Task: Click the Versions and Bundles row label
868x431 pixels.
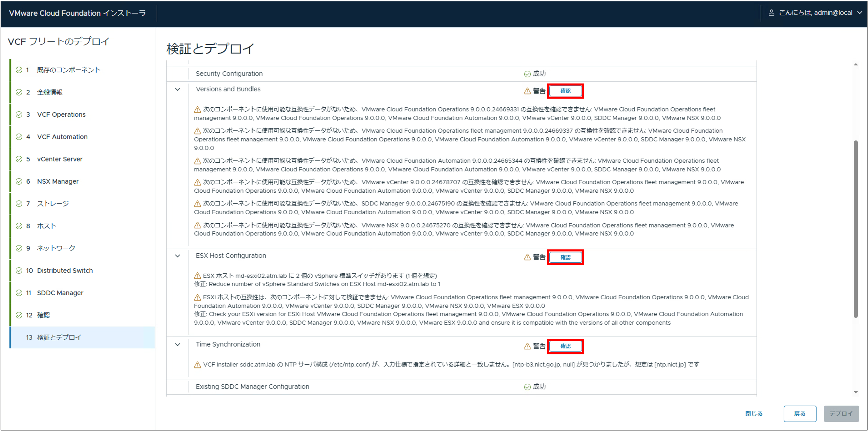Action: tap(228, 89)
